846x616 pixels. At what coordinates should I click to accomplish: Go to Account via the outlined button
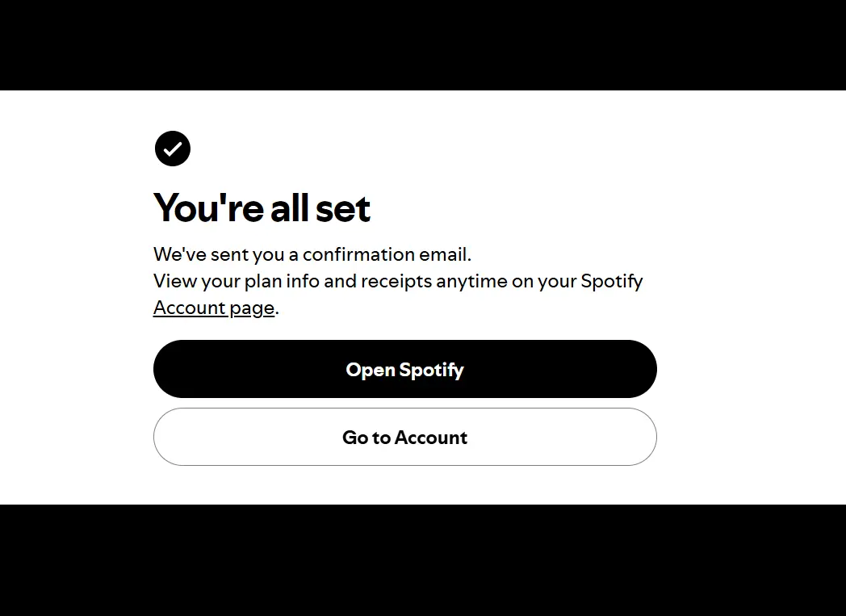tap(405, 437)
